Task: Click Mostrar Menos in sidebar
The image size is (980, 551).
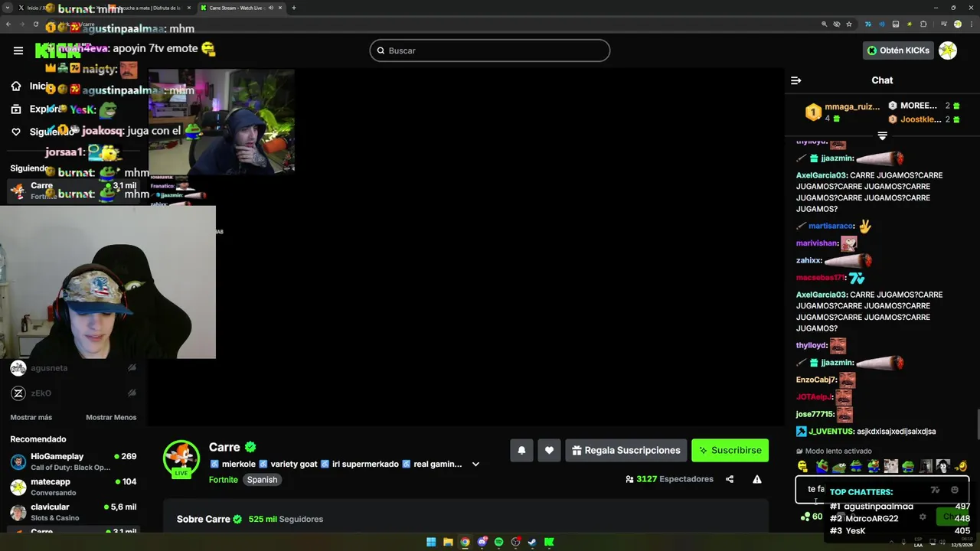Action: [x=111, y=417]
